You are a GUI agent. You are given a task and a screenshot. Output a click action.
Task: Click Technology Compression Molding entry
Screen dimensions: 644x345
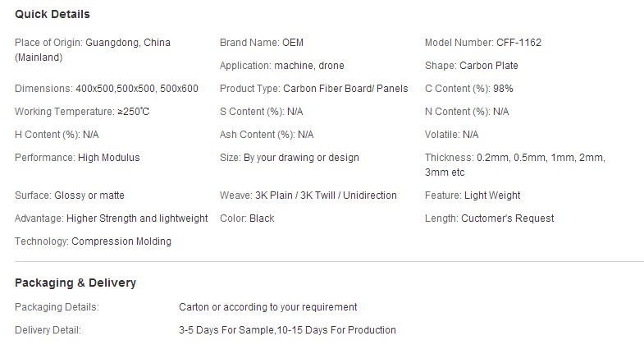point(93,241)
